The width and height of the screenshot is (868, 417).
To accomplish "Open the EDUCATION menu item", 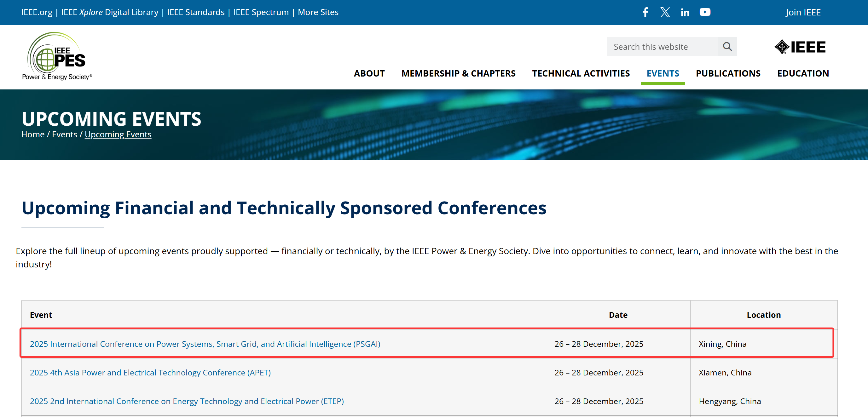I will pyautogui.click(x=803, y=73).
